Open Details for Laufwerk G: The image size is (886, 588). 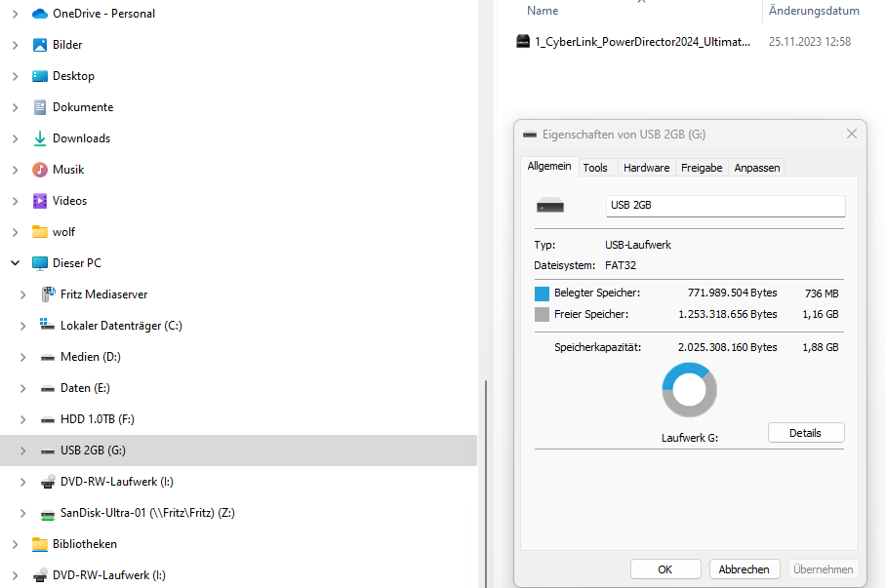pyautogui.click(x=806, y=433)
